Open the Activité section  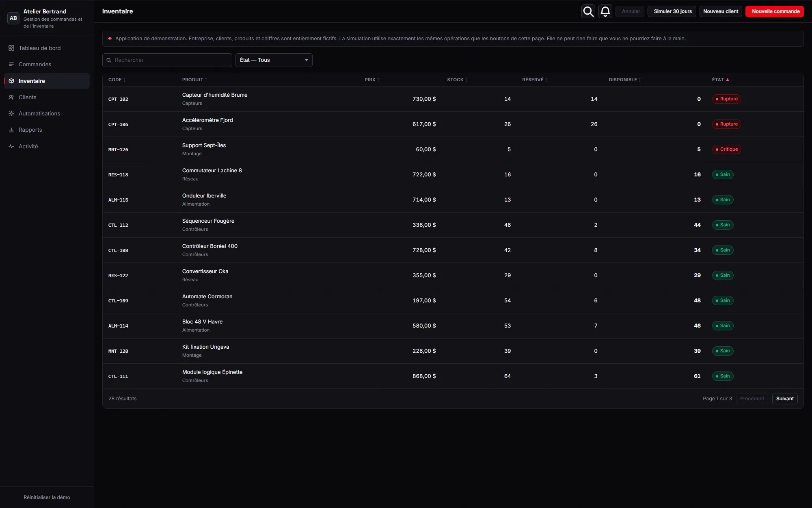47,146
